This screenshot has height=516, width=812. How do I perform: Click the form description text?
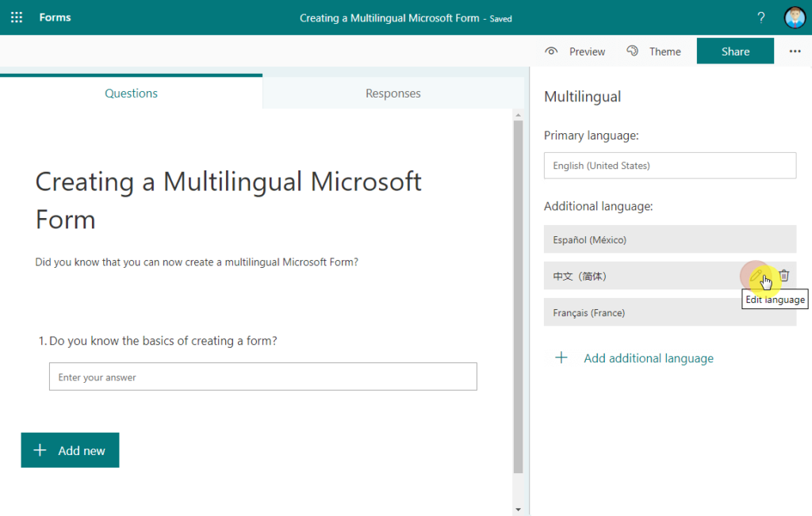click(x=197, y=262)
